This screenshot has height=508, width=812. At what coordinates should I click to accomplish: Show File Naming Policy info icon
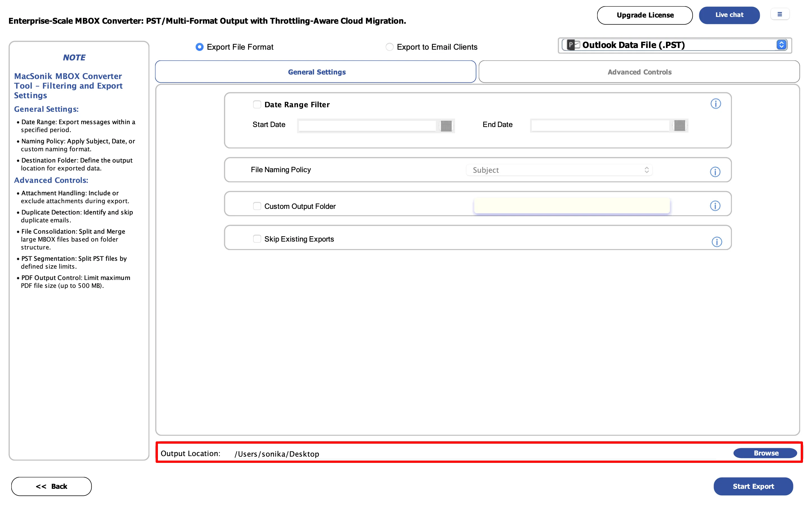[715, 172]
